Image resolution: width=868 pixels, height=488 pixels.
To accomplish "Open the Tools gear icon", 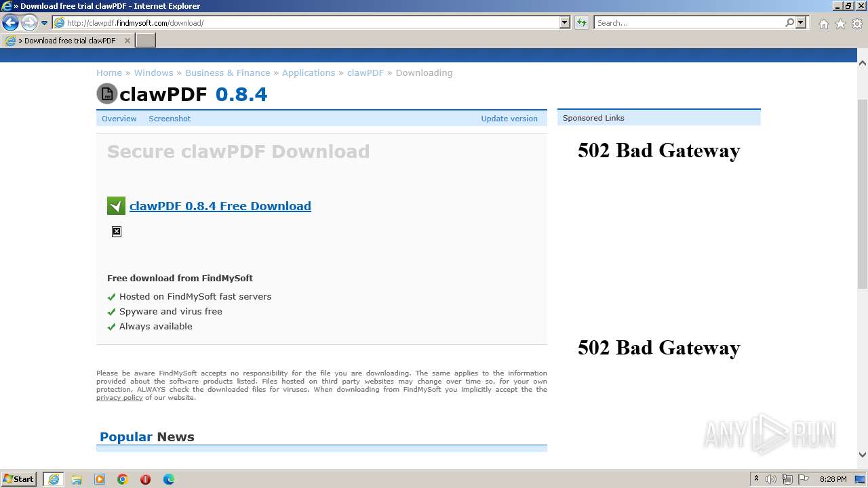I will [857, 23].
